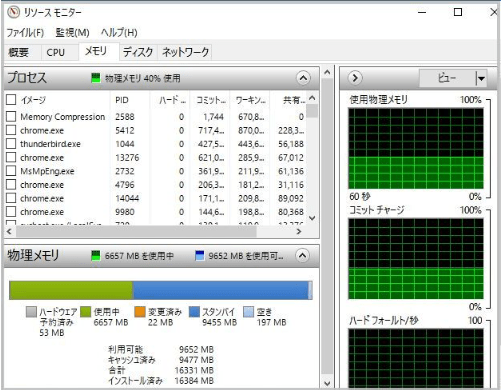Viewport: 501px width, 390px height.
Task: Click the 利用可能 9652 MB value
Action: pos(196,349)
